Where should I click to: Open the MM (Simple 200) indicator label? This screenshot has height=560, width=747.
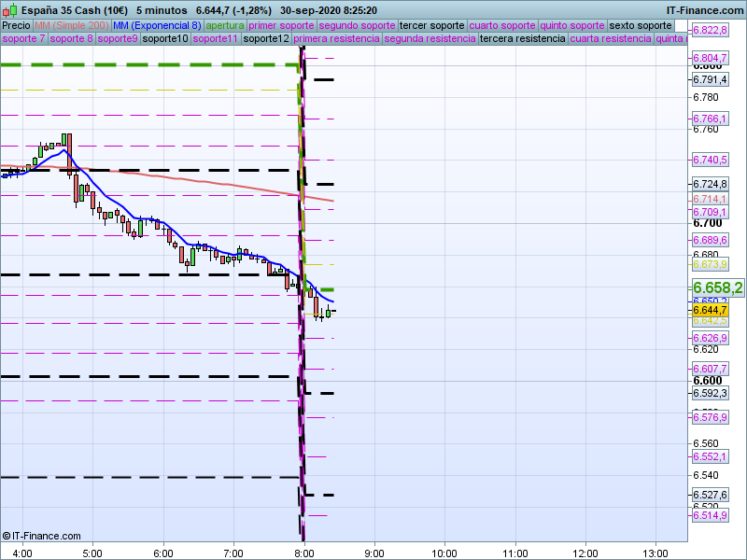71,25
